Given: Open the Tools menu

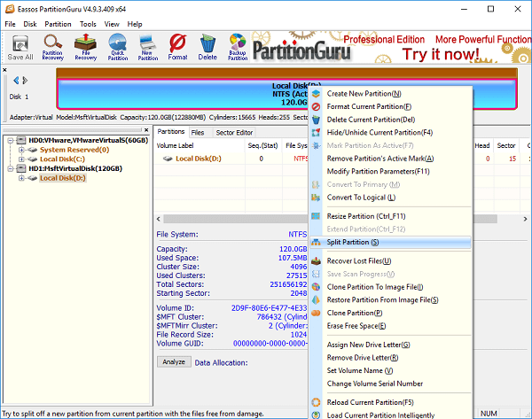Looking at the screenshot, I should point(88,24).
